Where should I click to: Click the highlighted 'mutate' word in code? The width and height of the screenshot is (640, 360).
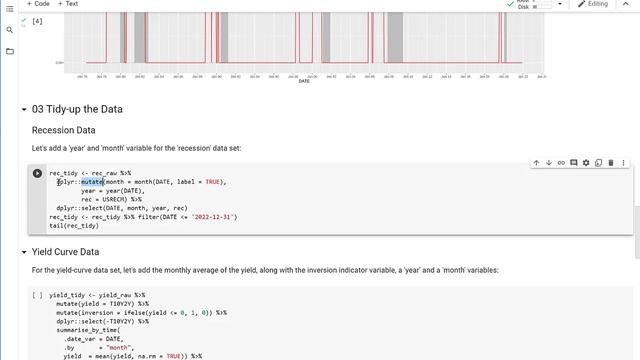coord(92,182)
